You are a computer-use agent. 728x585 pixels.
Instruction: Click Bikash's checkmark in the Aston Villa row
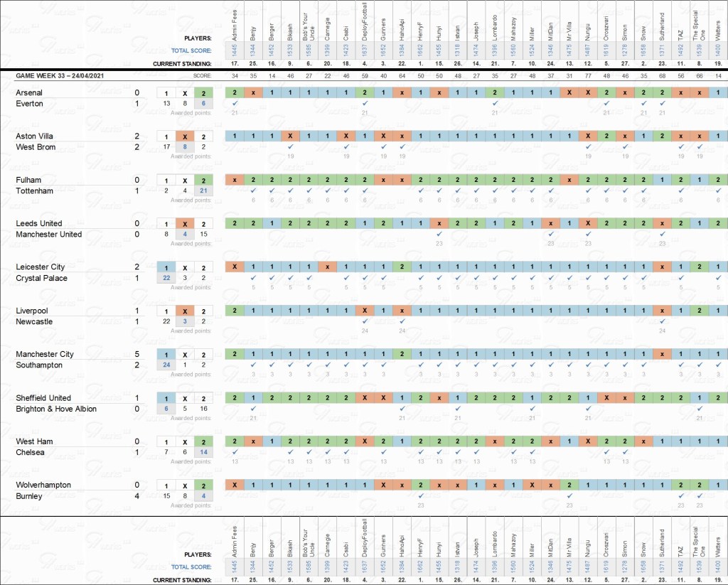(290, 146)
